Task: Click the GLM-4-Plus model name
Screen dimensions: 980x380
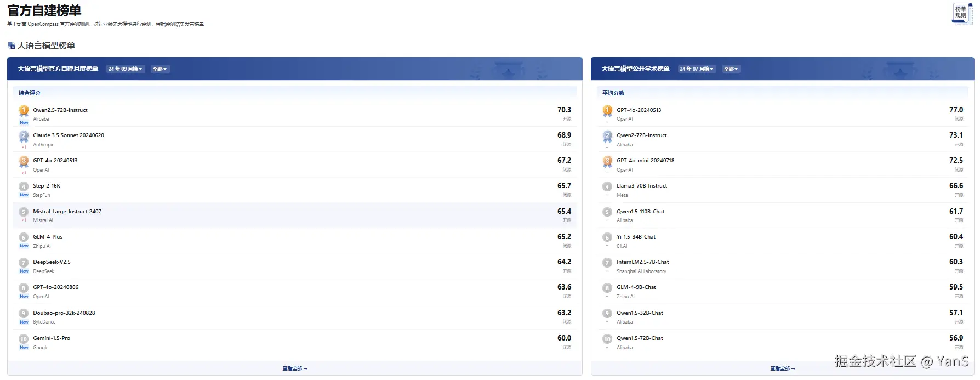Action: pos(48,237)
